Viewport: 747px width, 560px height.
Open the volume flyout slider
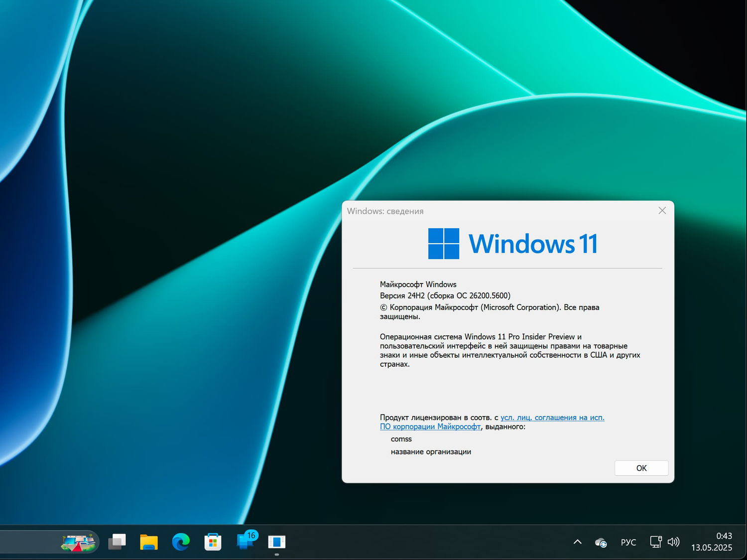673,542
